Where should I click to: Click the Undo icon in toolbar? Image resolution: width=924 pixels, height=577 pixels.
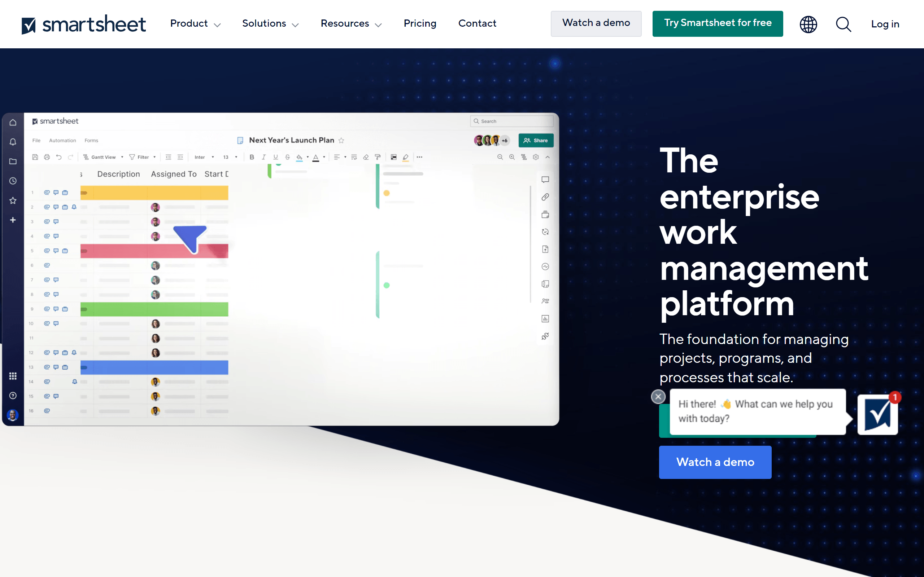click(x=58, y=158)
